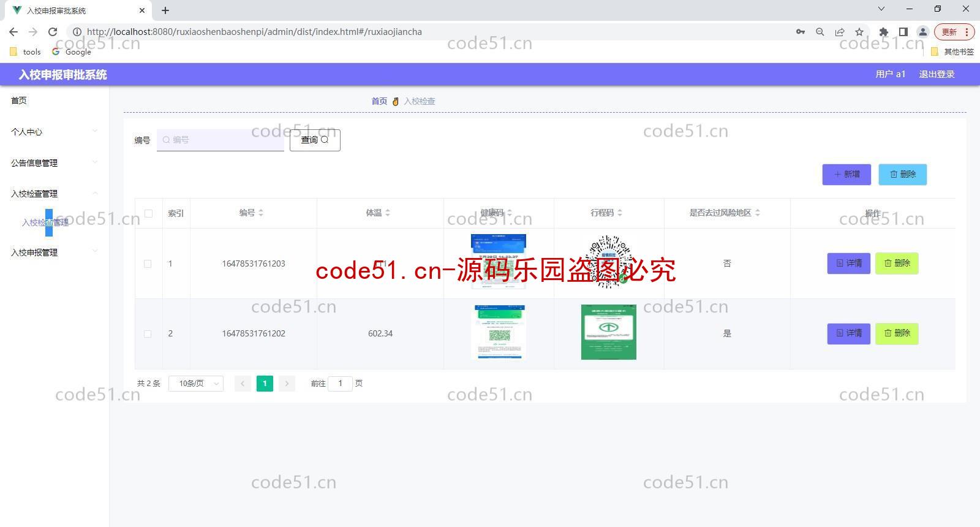Open 详情 for record 16478531761202
980x527 pixels.
[x=849, y=333]
